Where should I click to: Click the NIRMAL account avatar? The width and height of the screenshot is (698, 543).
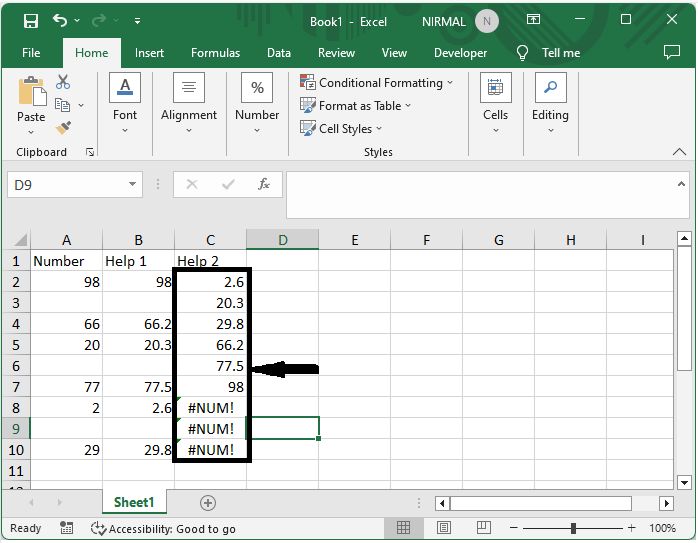click(x=487, y=21)
